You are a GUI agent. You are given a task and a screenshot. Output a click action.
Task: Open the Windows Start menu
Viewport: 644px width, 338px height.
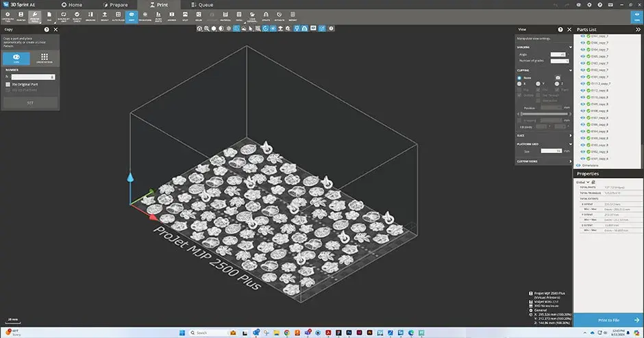click(x=182, y=333)
